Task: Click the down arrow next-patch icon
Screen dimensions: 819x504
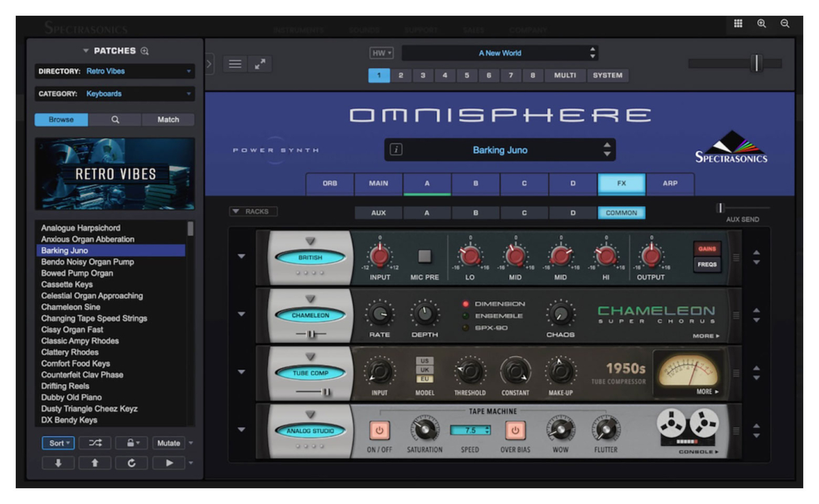Action: (58, 463)
